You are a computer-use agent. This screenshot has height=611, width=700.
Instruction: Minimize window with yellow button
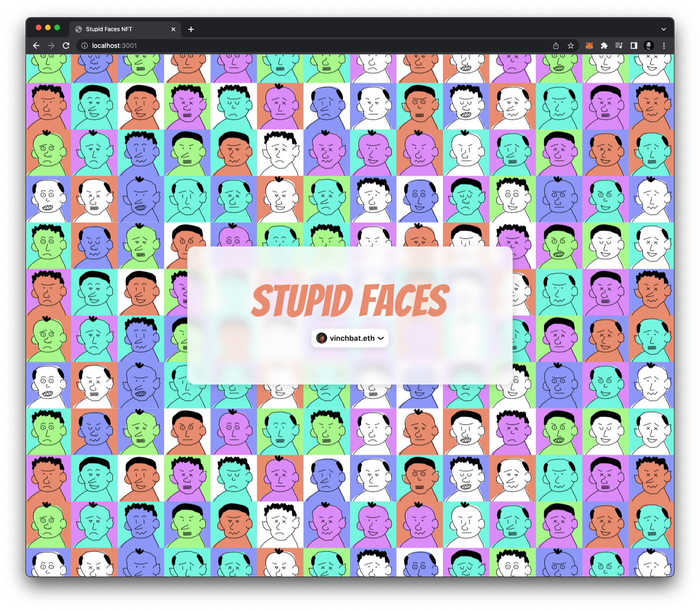pyautogui.click(x=48, y=27)
